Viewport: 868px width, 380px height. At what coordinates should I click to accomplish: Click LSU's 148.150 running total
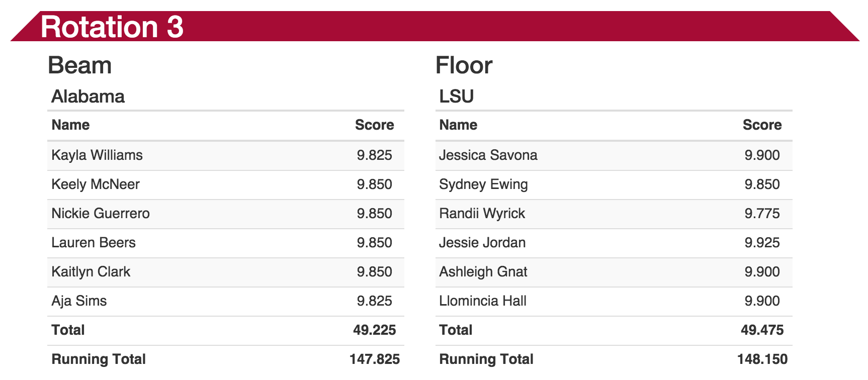[762, 359]
